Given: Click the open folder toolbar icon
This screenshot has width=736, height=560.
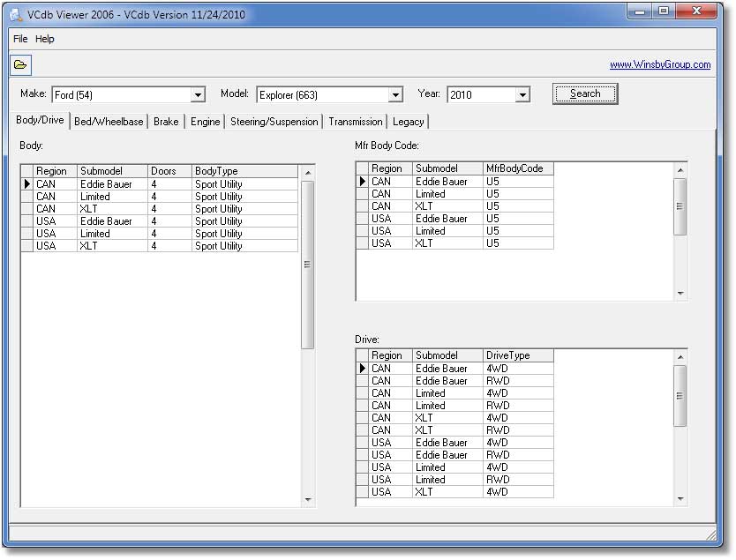Looking at the screenshot, I should [20, 65].
